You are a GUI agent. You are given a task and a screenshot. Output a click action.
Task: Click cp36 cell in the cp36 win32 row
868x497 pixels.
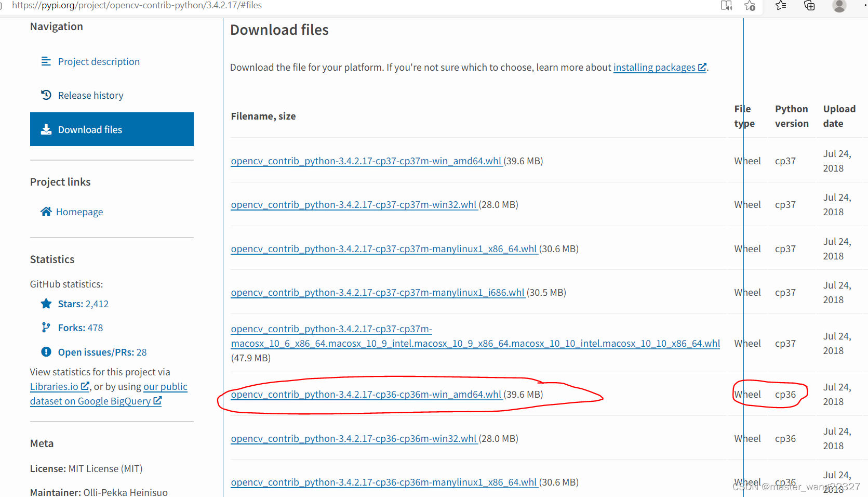785,438
